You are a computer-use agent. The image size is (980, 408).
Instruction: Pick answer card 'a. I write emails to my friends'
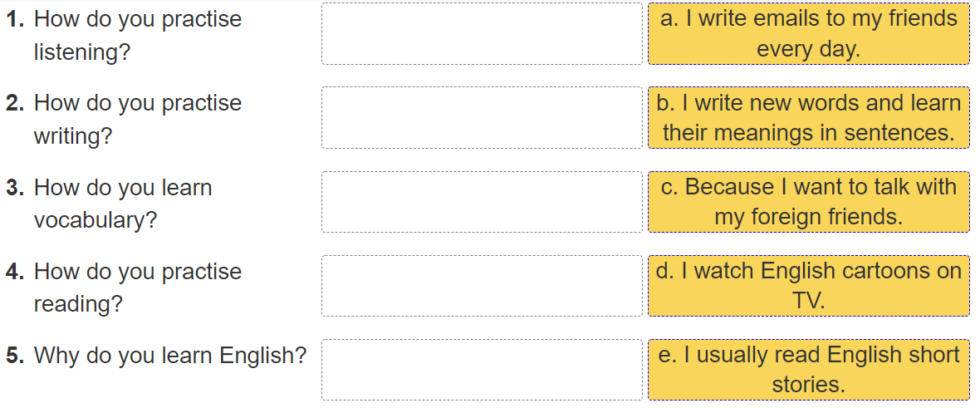click(x=808, y=34)
